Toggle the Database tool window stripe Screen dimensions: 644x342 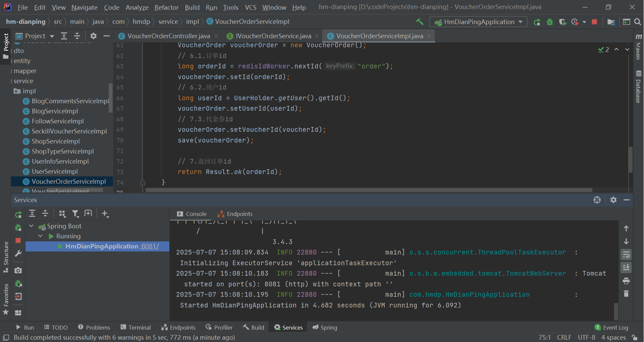(x=638, y=87)
